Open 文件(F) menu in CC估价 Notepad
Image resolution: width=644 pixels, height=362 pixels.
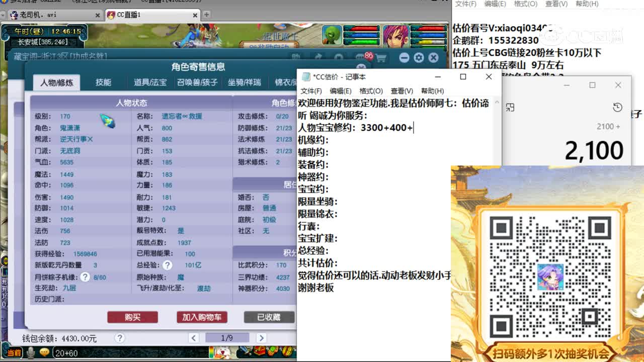point(311,91)
